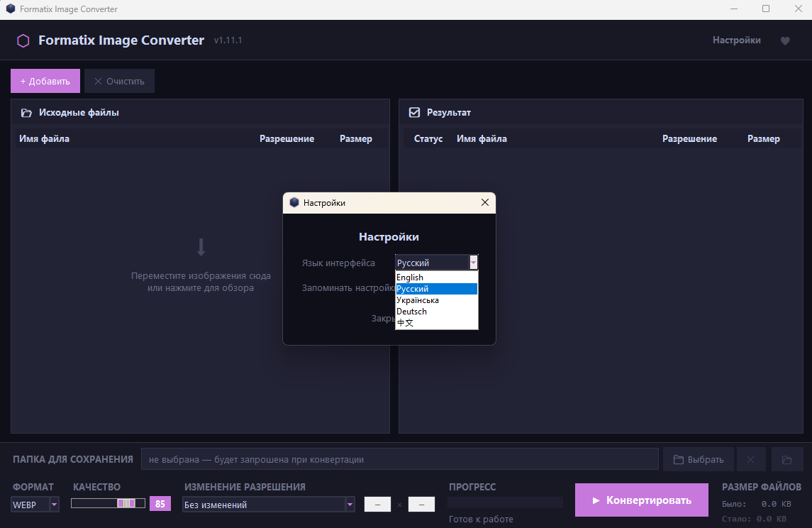This screenshot has width=812, height=528.
Task: Click the Имя файла column in source panel
Action: (x=45, y=138)
